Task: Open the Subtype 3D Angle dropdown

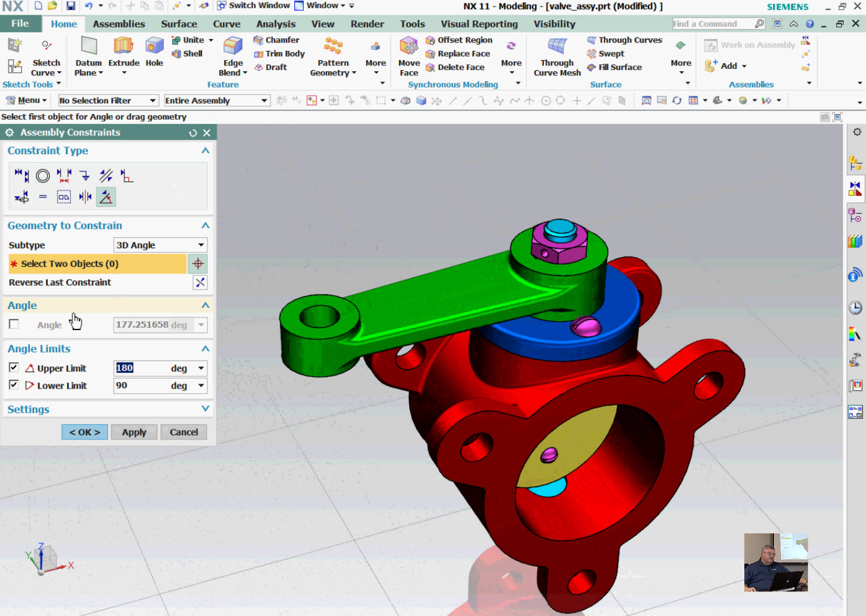Action: [160, 244]
